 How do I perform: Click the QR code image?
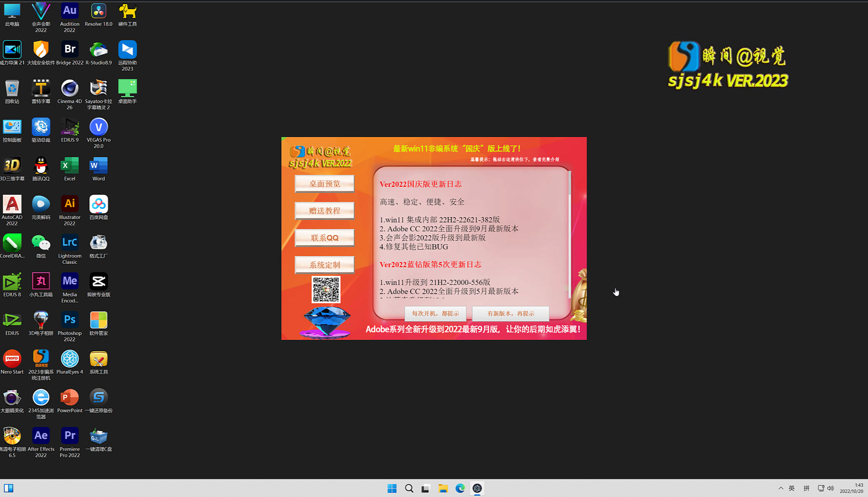[x=326, y=289]
